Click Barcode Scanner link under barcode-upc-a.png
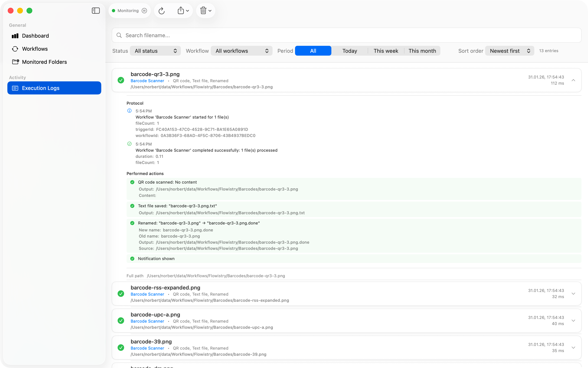Screen dimensions: 588x368 147,321
